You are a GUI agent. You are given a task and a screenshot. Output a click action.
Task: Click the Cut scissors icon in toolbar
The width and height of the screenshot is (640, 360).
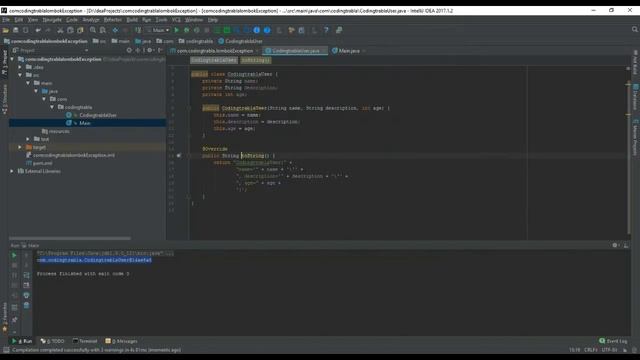pyautogui.click(x=60, y=30)
